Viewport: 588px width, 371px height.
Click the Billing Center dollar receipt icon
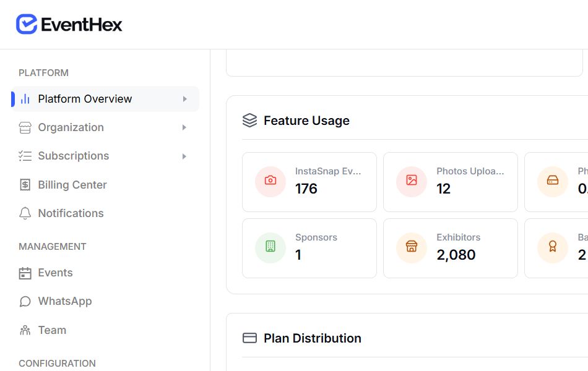(x=25, y=185)
